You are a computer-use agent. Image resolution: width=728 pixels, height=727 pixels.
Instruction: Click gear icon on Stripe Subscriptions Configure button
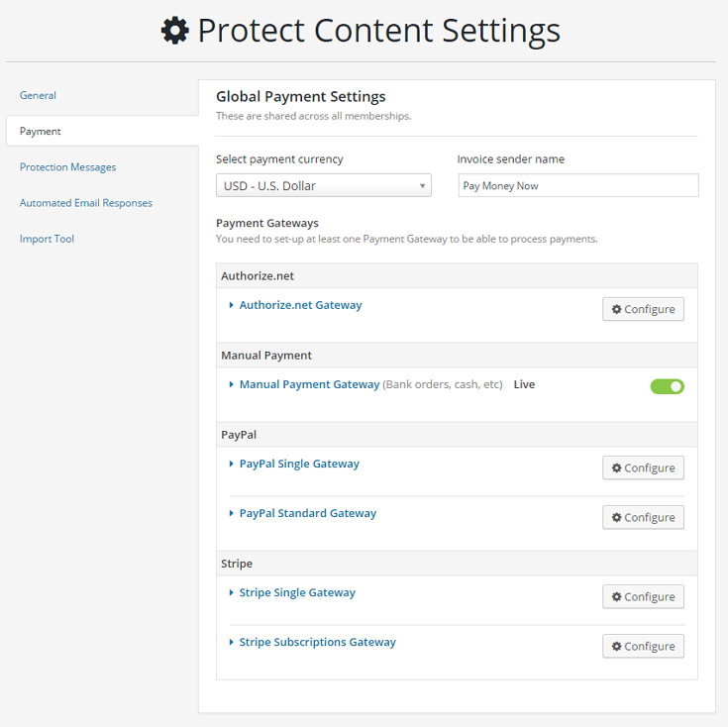coord(616,646)
